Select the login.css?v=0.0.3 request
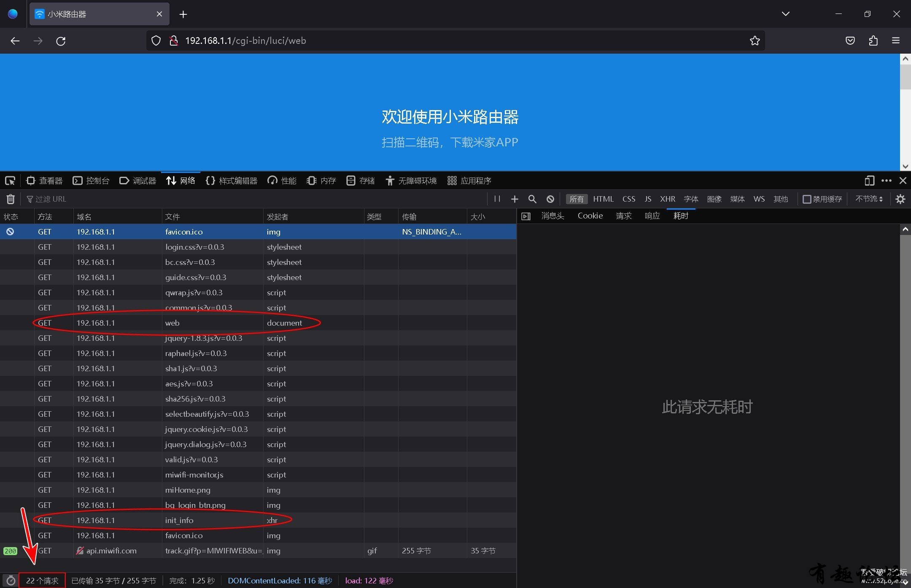 pyautogui.click(x=258, y=247)
